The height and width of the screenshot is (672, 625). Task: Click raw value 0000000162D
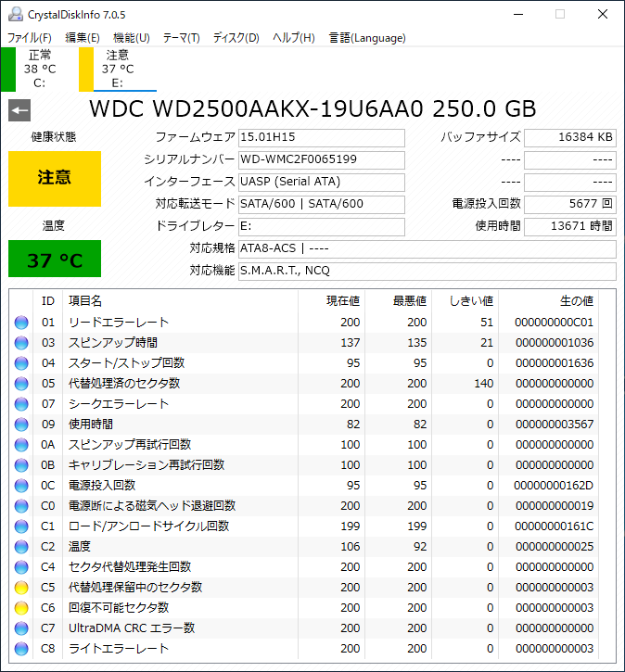(x=554, y=486)
